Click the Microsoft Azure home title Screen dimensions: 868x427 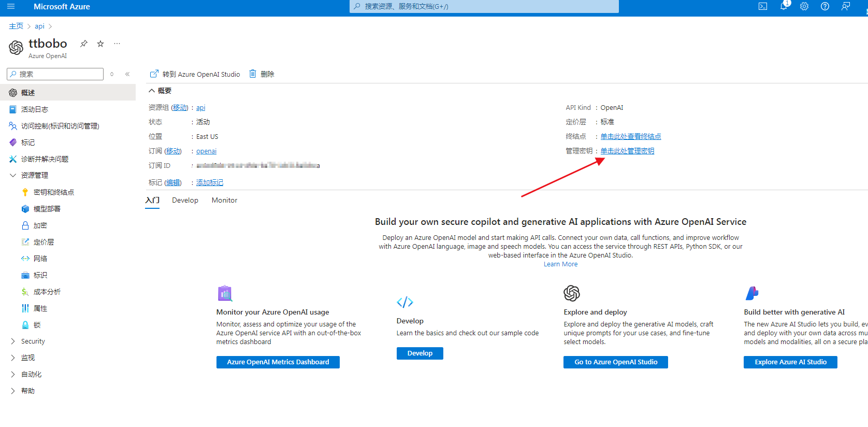point(62,7)
